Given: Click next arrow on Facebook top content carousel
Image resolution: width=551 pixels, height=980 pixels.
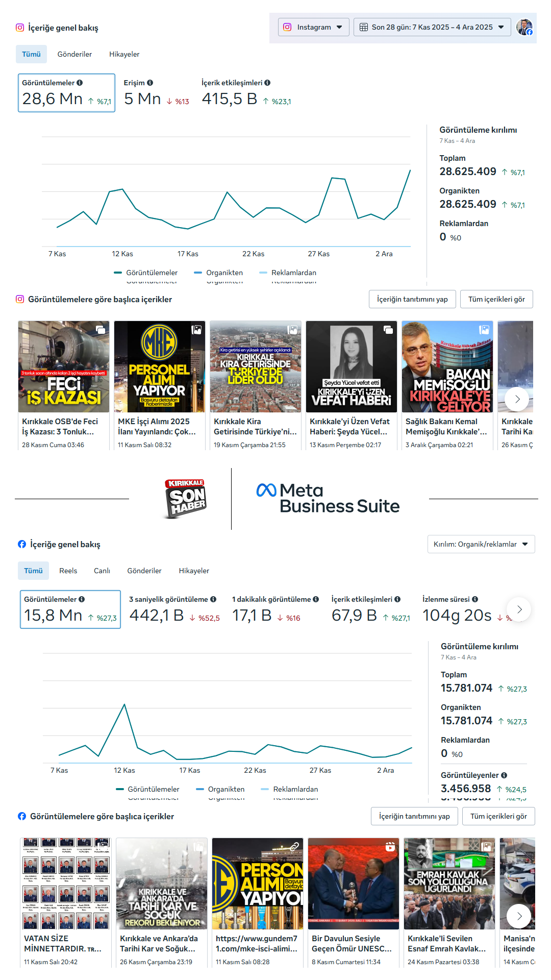Looking at the screenshot, I should point(519,916).
